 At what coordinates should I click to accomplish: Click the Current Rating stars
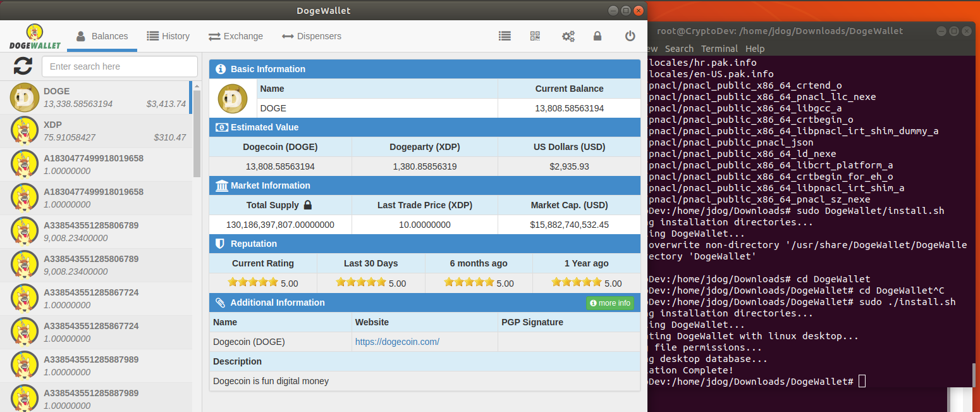point(253,282)
